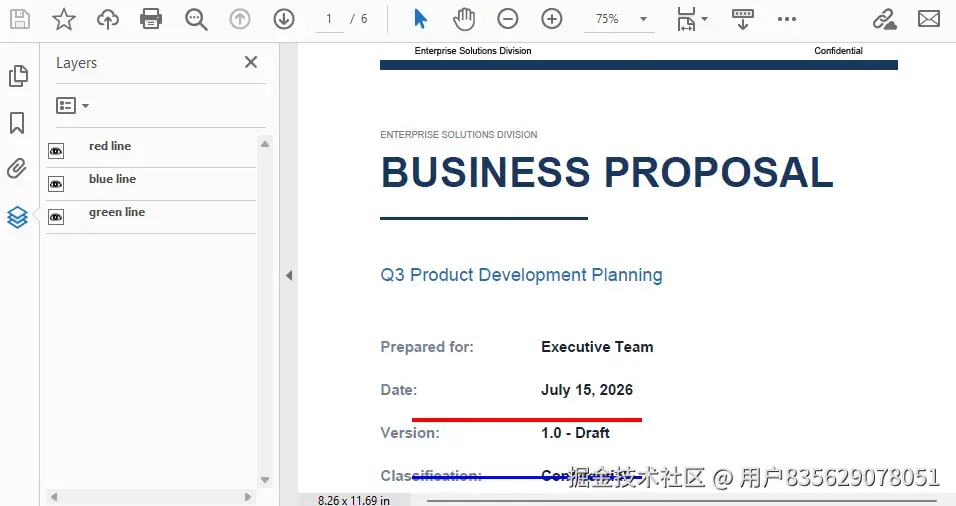Choose the Selection arrow tool
956x506 pixels.
pos(420,19)
